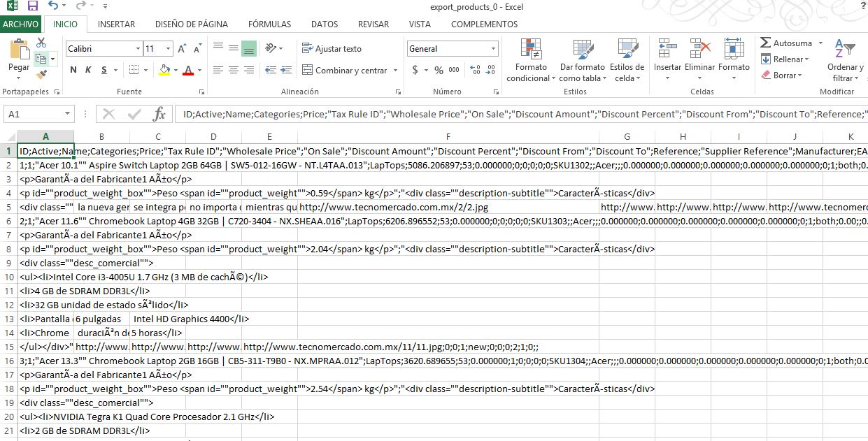Click Combinar y centrar button
The height and width of the screenshot is (441, 868).
point(346,70)
